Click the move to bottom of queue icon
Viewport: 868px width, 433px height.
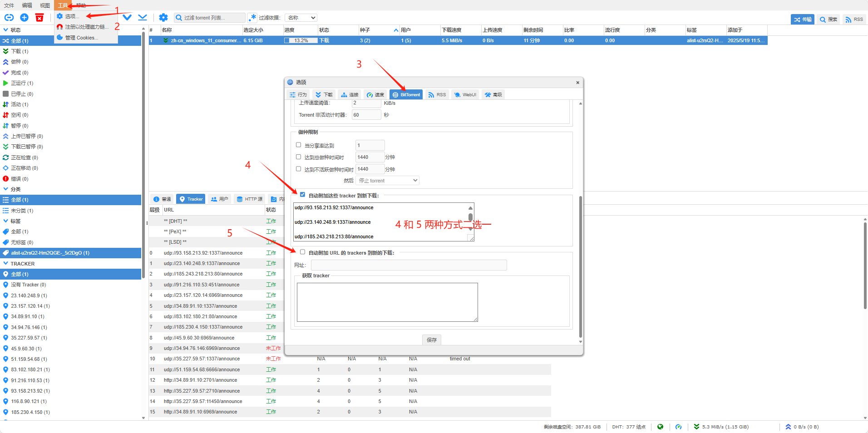coord(143,18)
